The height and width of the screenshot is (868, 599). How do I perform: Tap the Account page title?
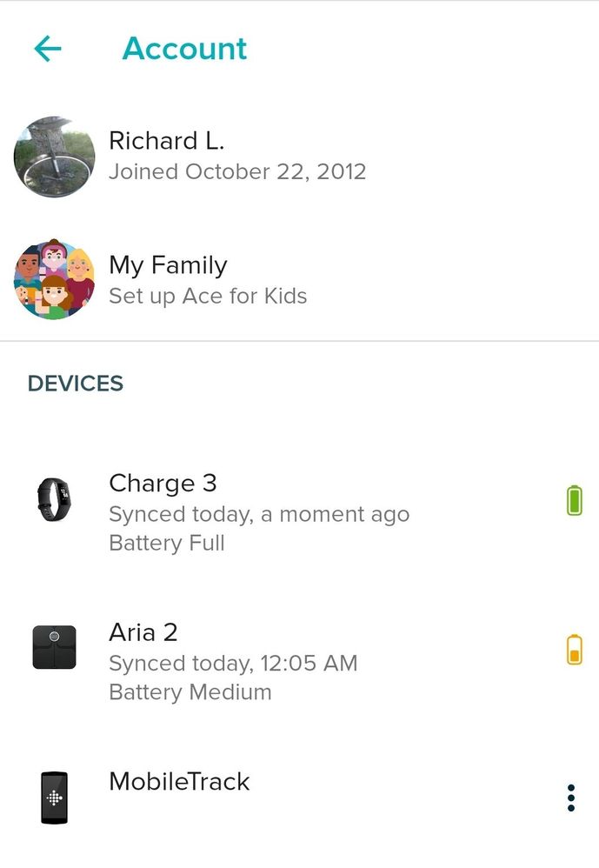184,49
